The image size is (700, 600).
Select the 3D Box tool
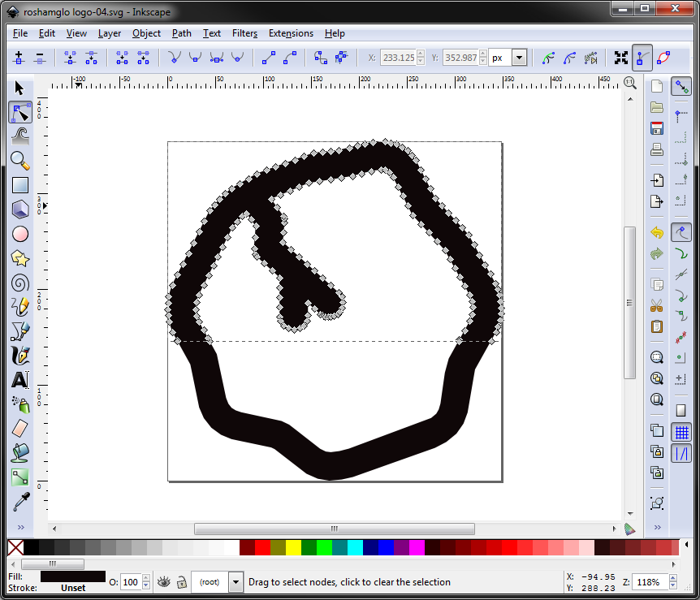pos(20,209)
